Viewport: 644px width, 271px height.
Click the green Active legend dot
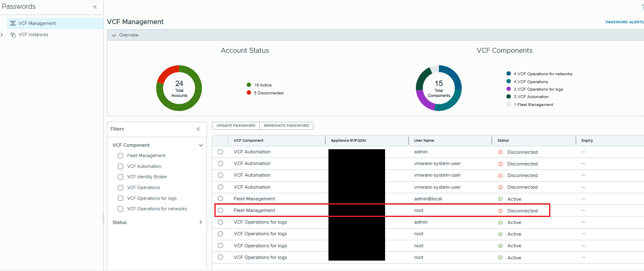[x=249, y=85]
